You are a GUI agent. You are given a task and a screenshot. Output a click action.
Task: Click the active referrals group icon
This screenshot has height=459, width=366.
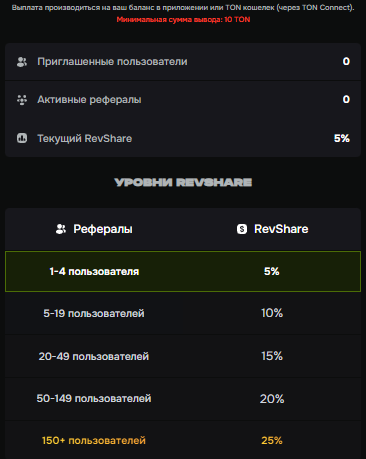[x=22, y=100]
